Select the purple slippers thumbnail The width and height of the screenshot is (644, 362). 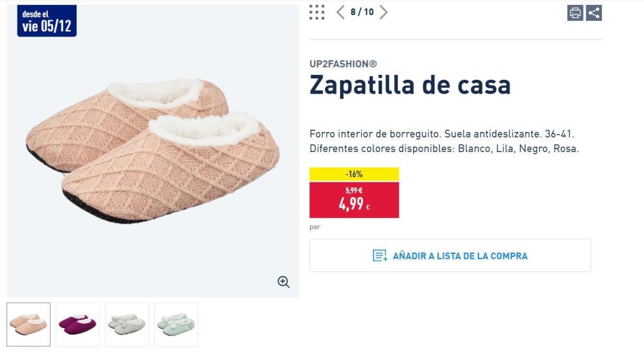pyautogui.click(x=77, y=324)
